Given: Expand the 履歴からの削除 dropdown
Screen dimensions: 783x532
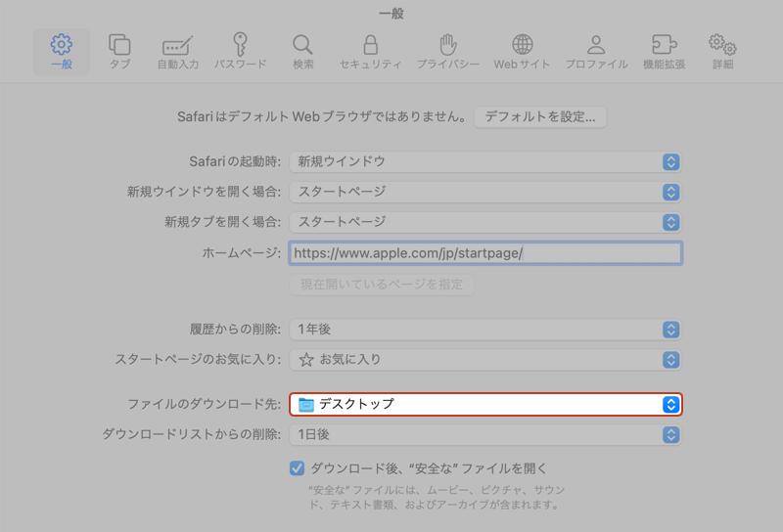Looking at the screenshot, I should click(x=485, y=331).
